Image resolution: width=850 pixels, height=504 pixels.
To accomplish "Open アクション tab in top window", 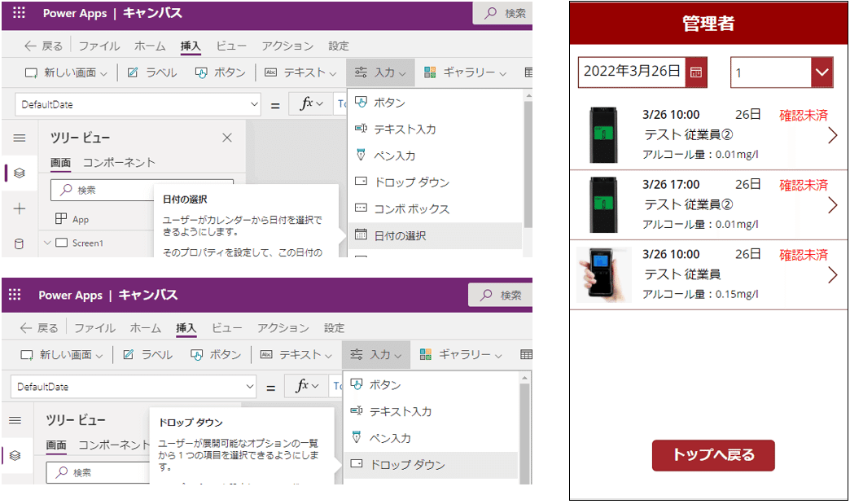I will 287,46.
